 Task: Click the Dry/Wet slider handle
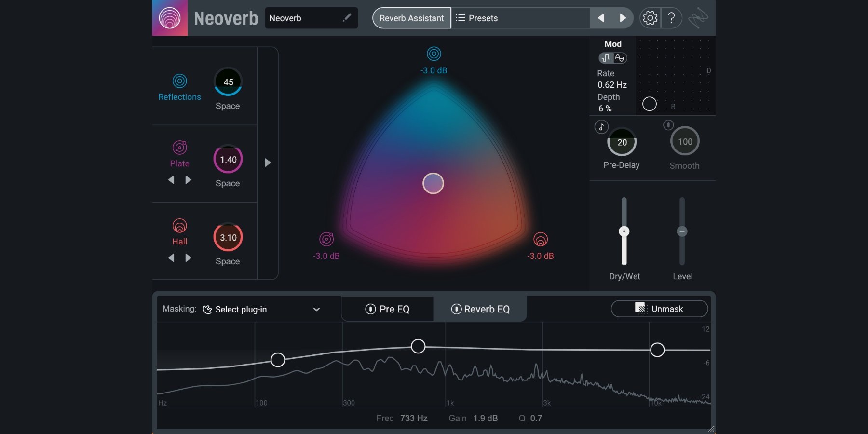point(624,231)
